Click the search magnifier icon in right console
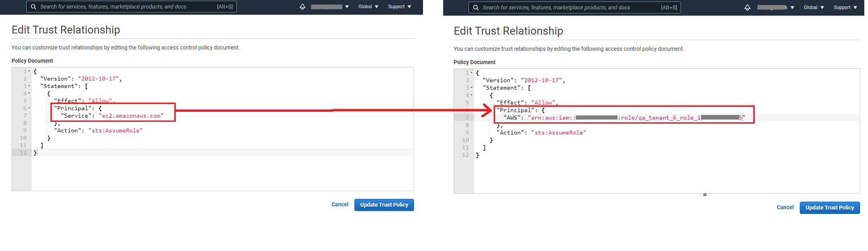 tap(476, 8)
